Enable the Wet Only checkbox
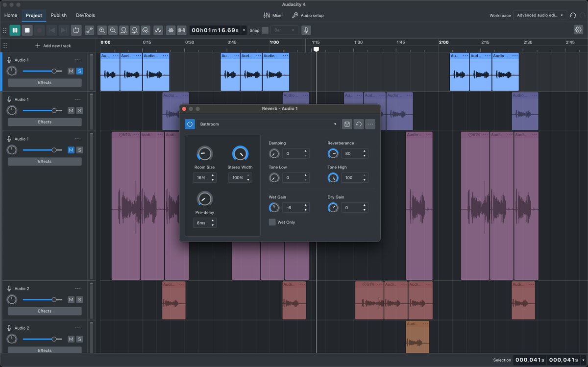Image resolution: width=588 pixels, height=367 pixels. [272, 222]
